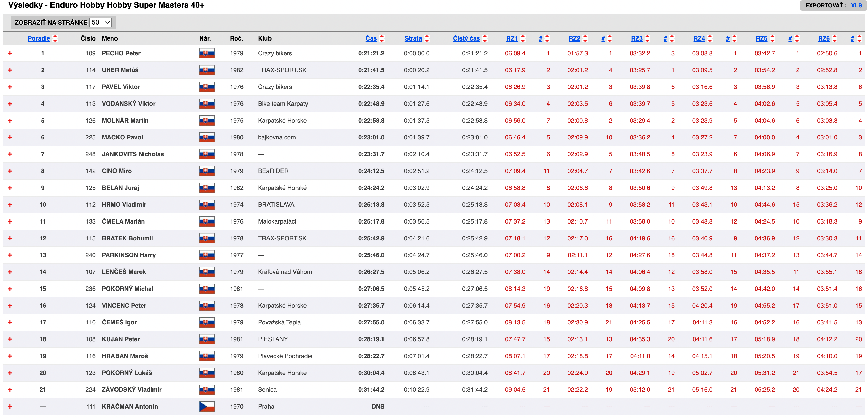Click sort arrows next to RZ4
Viewport: 868px width, 418px height.
coord(710,38)
